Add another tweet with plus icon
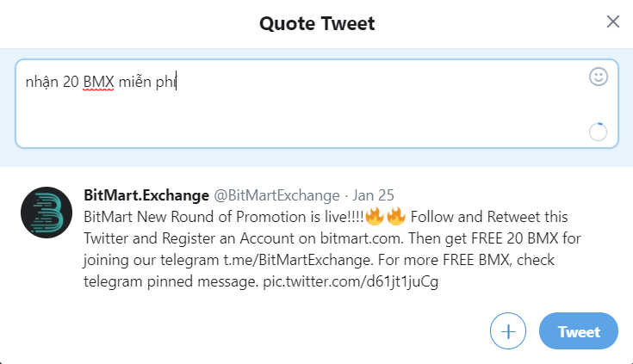Screen dimensions: 633x364 pos(508,331)
